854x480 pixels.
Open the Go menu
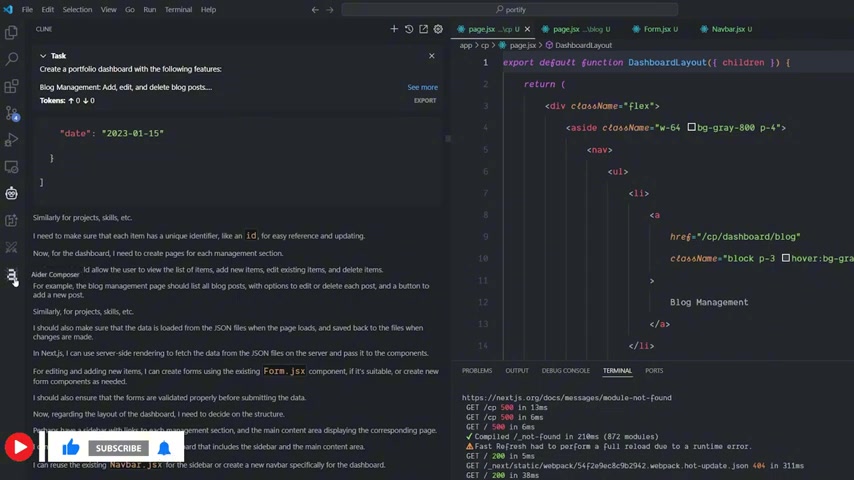tap(130, 9)
